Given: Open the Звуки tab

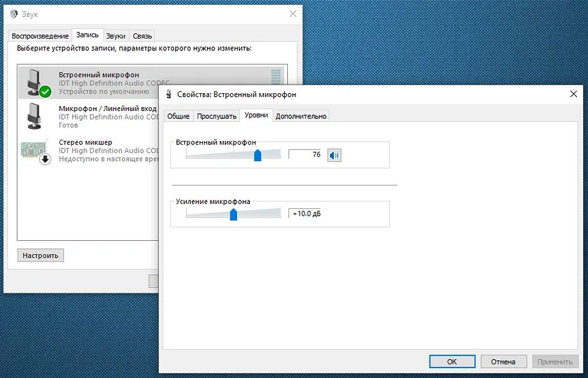Looking at the screenshot, I should click(x=116, y=36).
